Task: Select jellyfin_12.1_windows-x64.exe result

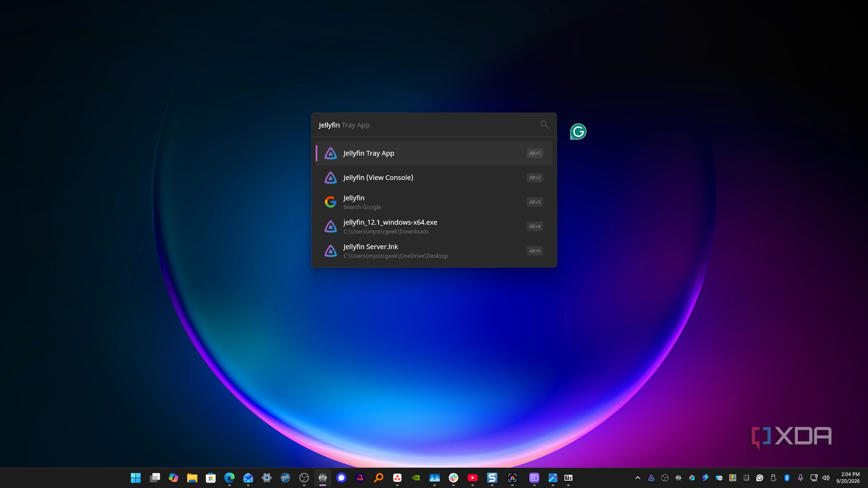Action: coord(434,226)
